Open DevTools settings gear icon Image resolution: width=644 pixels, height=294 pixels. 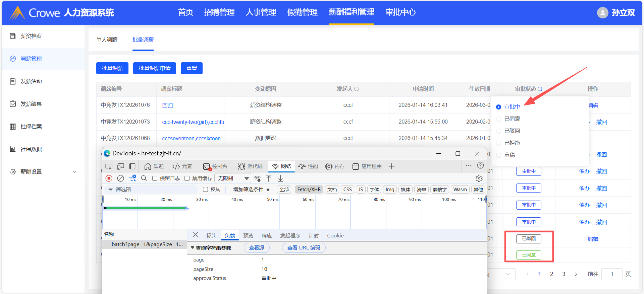tap(479, 178)
